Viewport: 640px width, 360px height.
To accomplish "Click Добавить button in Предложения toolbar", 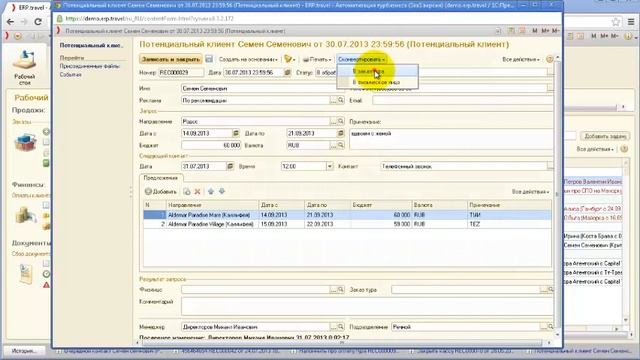I will tap(161, 191).
